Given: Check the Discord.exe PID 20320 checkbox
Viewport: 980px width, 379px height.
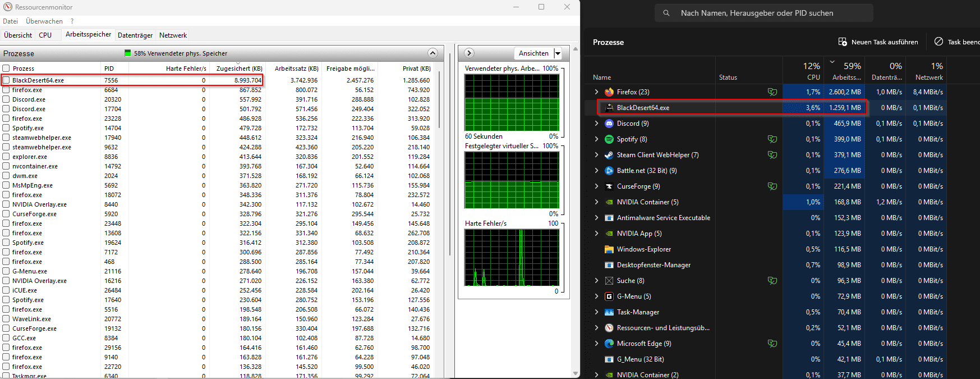Looking at the screenshot, I should tap(6, 99).
